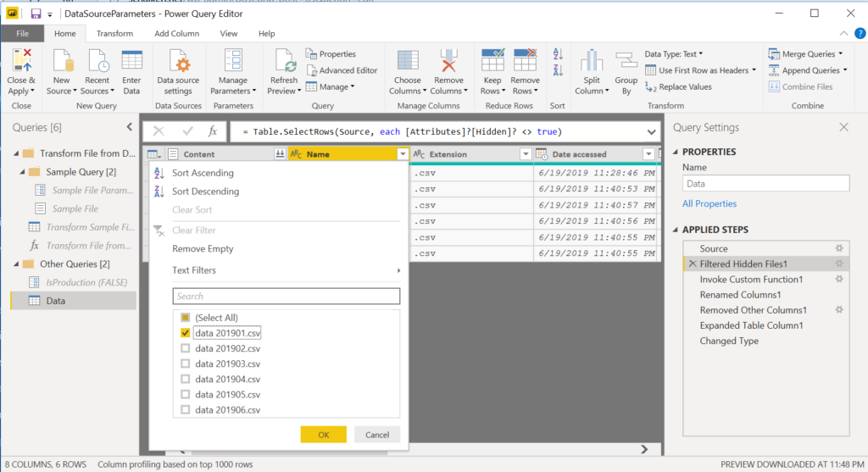Sort ascending using the ribbon A-Z icon
Screen dimensions: 868x472
coord(558,54)
